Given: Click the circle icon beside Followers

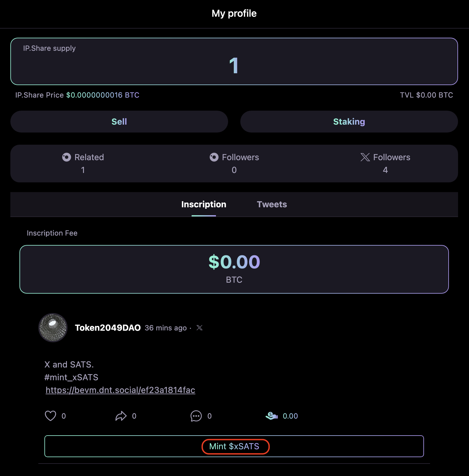Looking at the screenshot, I should point(214,157).
